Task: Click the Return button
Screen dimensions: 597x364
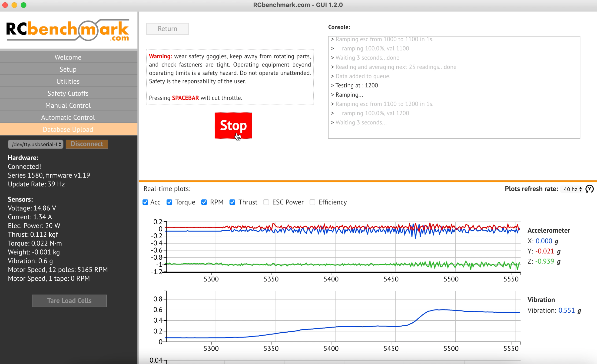Action: pyautogui.click(x=167, y=29)
